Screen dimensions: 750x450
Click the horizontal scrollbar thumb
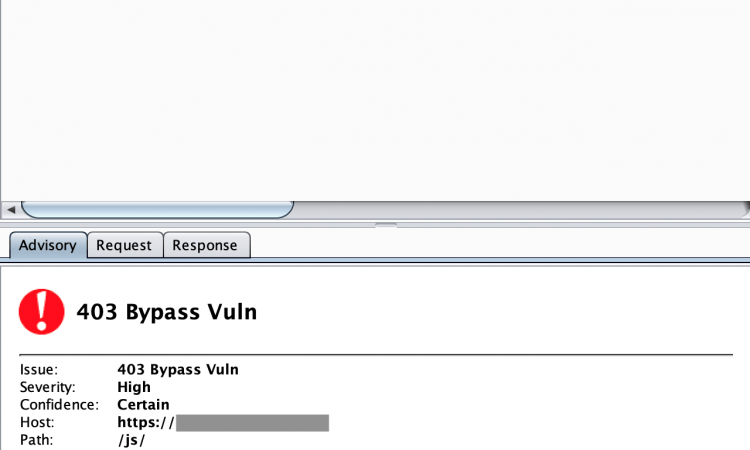click(157, 209)
